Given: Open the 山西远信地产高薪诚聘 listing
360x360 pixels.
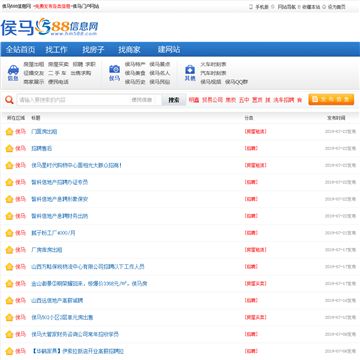Looking at the screenshot, I should point(57,300).
